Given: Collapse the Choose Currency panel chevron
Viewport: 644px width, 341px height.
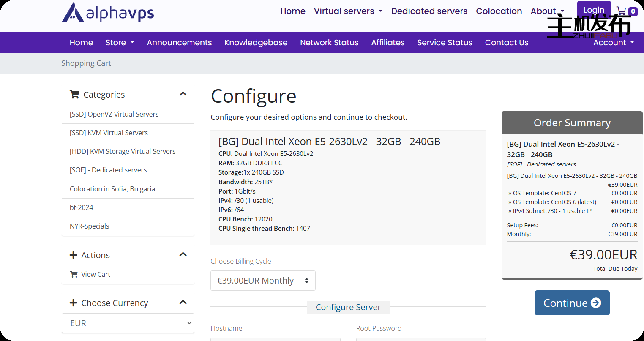Looking at the screenshot, I should (x=183, y=303).
